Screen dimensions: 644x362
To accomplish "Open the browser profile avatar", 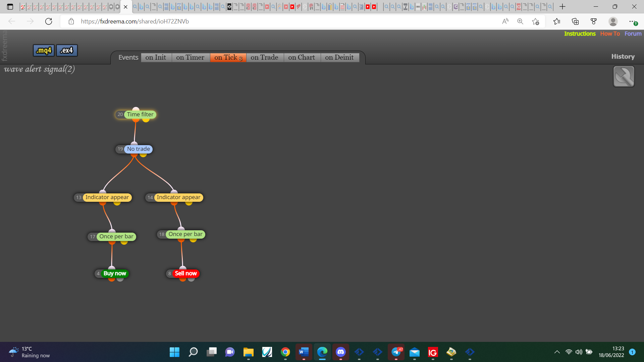I will coord(613,21).
